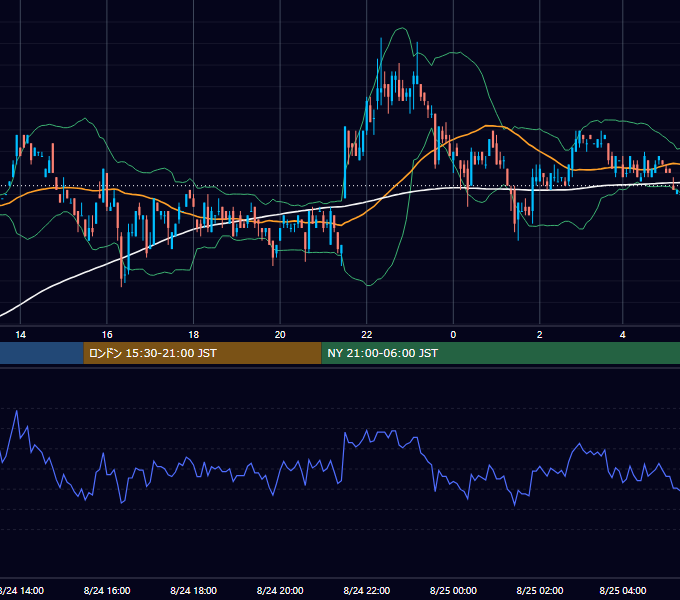Click the 16 hour label
680x600 pixels.
[107, 335]
